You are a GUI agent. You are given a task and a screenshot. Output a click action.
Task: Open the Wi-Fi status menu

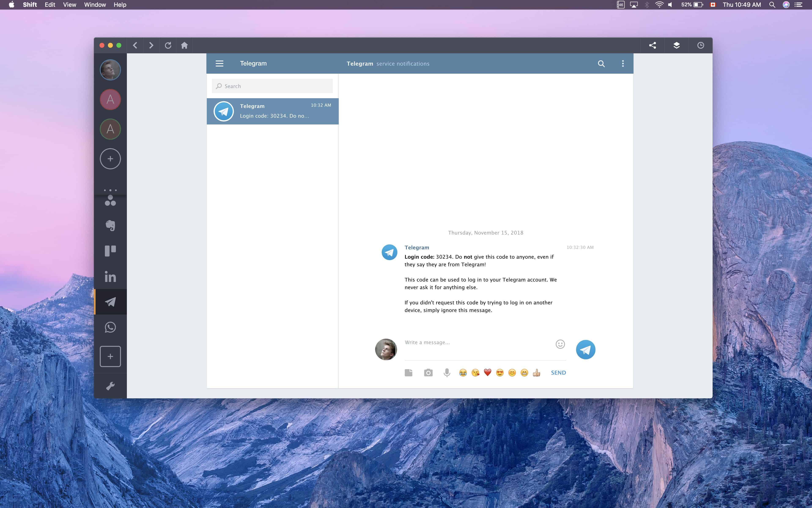point(659,5)
